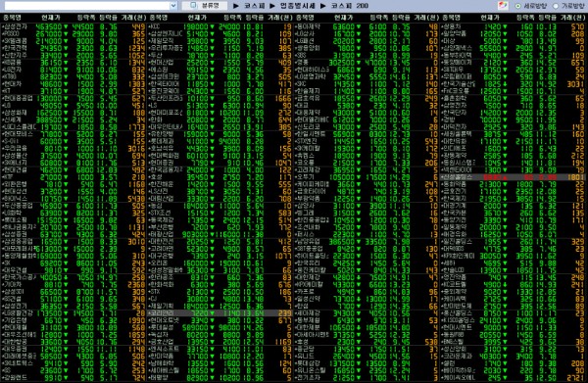The image size is (588, 383).
Task: Select the 삼성전자 stock row
Action: pyautogui.click(x=73, y=26)
